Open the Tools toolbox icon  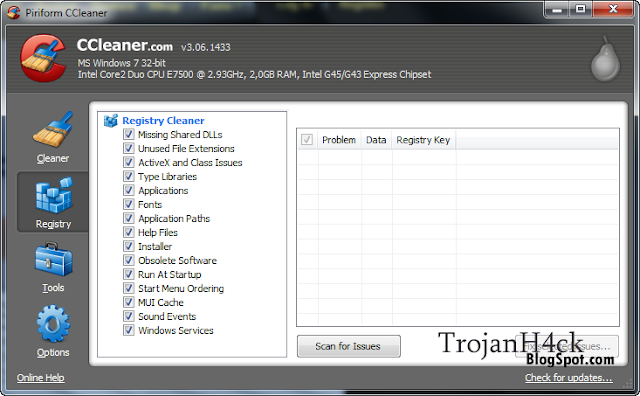(53, 259)
